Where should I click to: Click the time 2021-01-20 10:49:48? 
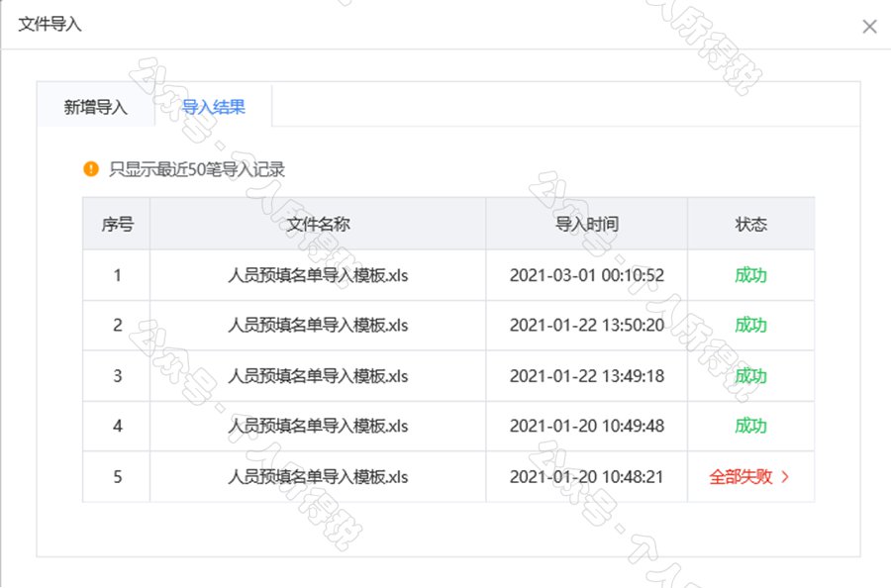tap(586, 426)
